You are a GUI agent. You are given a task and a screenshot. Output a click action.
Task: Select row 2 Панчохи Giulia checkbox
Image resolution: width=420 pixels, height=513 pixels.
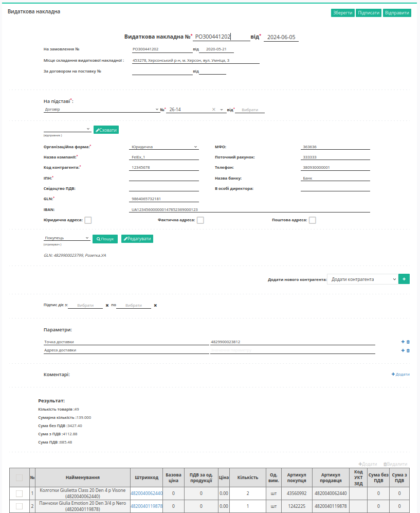point(20,506)
